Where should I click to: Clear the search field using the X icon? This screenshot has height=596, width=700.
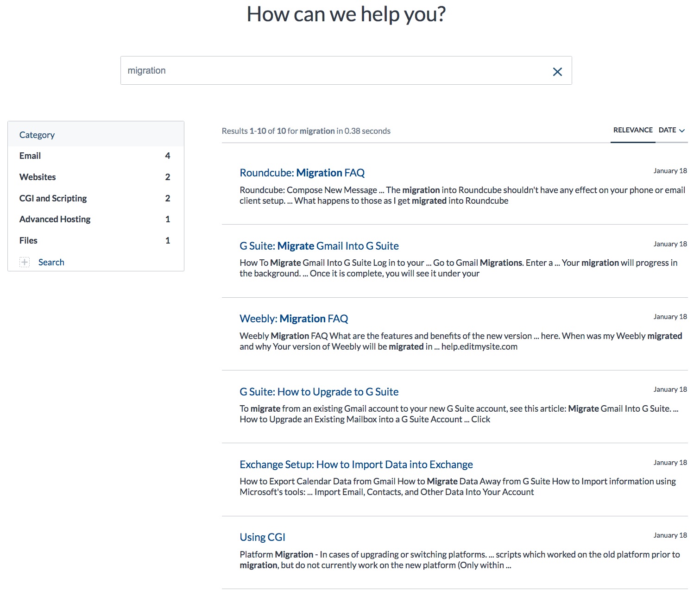(557, 71)
